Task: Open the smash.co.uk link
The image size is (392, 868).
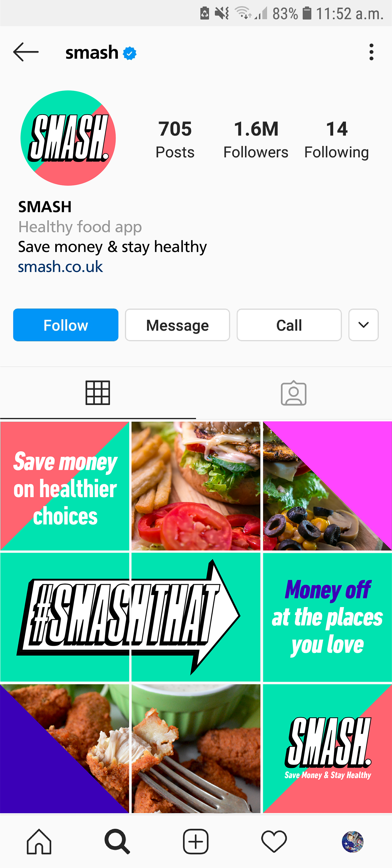Action: 60,266
